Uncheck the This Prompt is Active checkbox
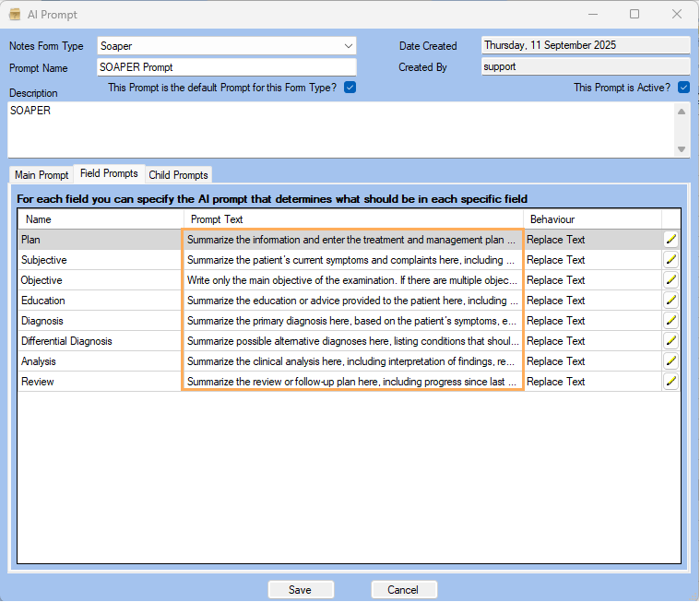 pos(683,88)
